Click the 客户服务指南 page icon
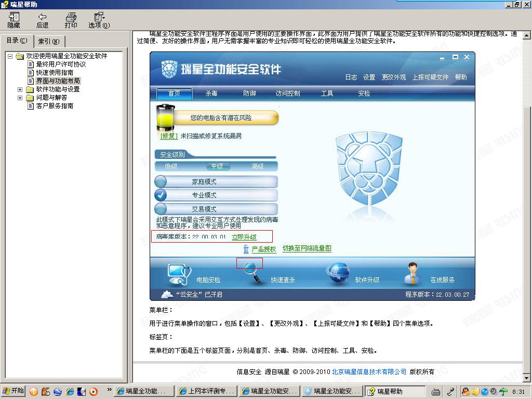Viewport: 532px width, 399px height. (x=31, y=106)
